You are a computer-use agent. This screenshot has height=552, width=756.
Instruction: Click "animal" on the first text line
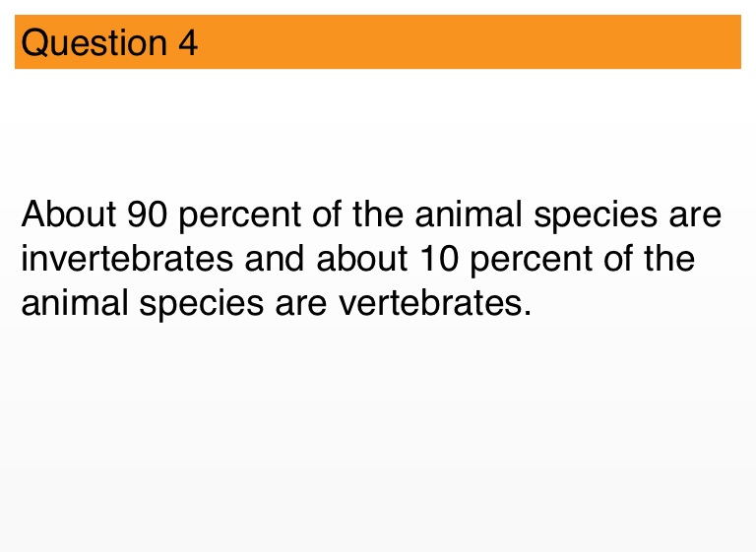452,215
